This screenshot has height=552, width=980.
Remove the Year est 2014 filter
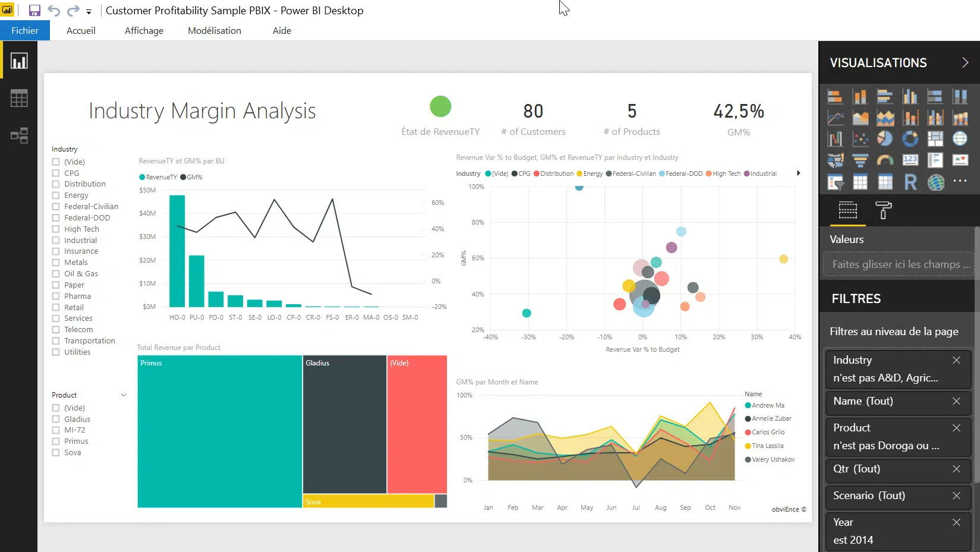click(957, 523)
